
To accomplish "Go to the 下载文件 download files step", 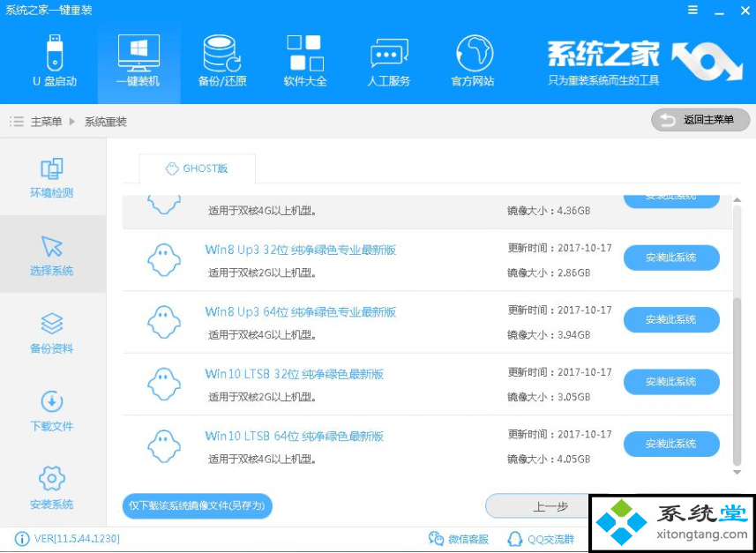I will coord(51,411).
